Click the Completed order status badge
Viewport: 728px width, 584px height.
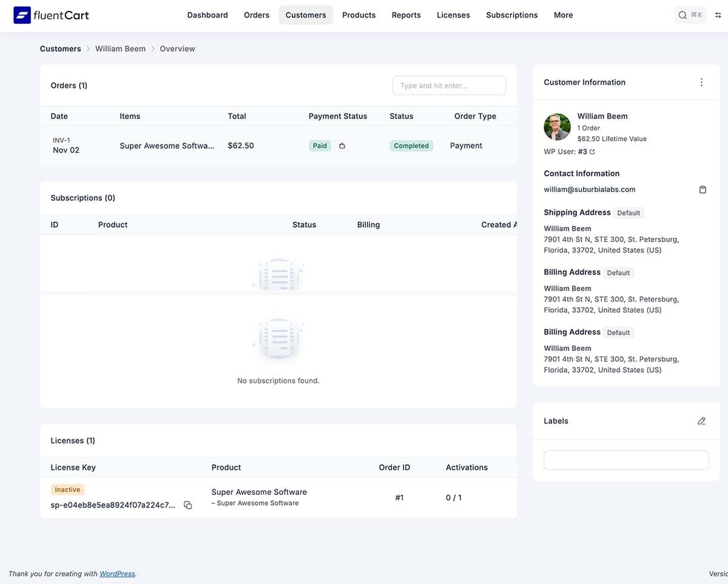coord(411,146)
